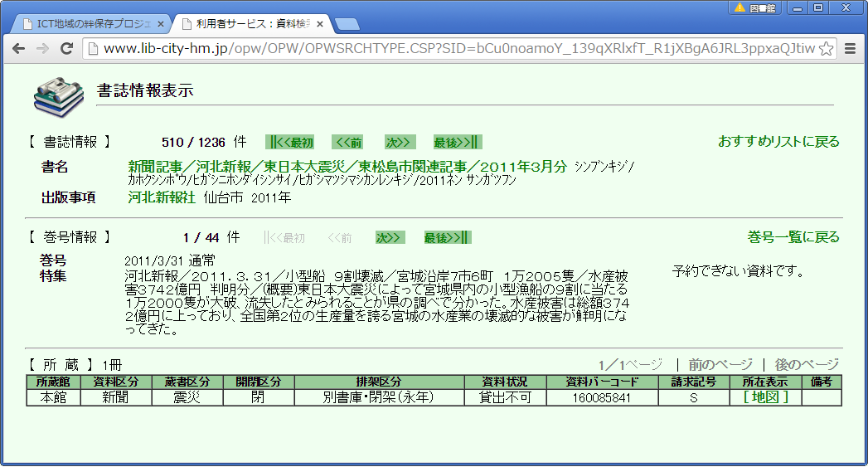Close the ICT地域の絆保存プロジェクト tab

click(161, 24)
